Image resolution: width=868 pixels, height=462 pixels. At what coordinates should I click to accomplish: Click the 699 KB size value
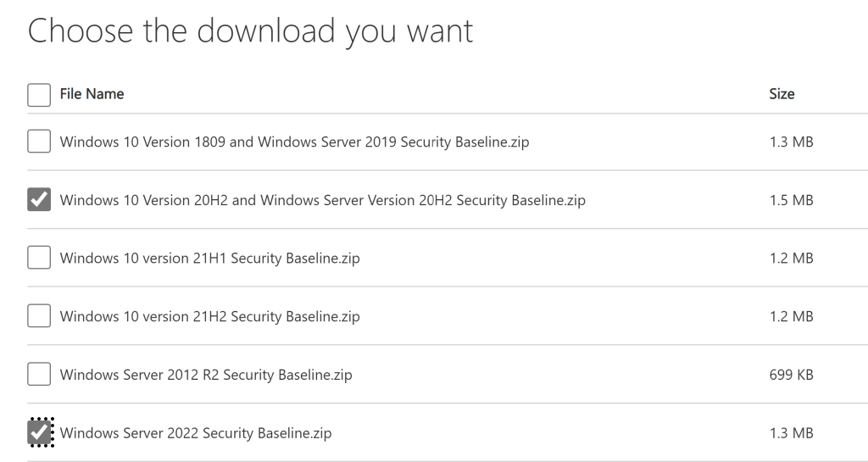click(x=791, y=375)
